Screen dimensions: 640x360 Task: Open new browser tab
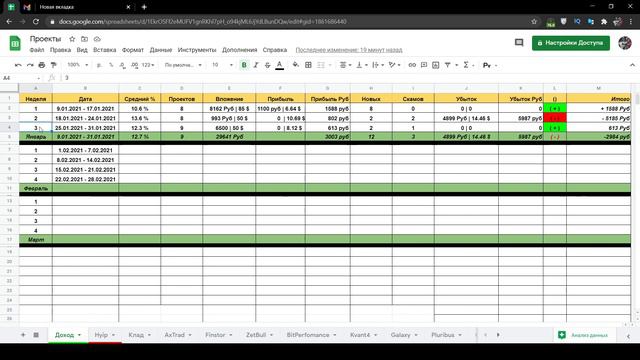pos(144,7)
